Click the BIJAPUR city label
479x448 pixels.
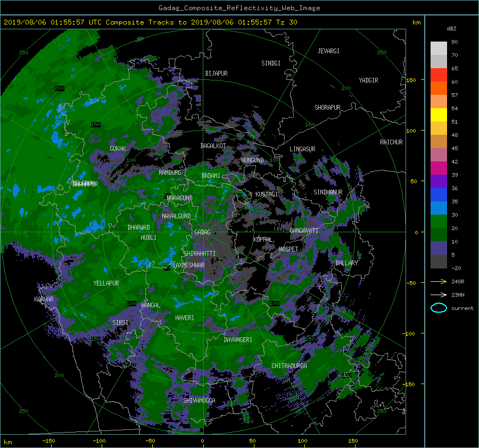216,74
